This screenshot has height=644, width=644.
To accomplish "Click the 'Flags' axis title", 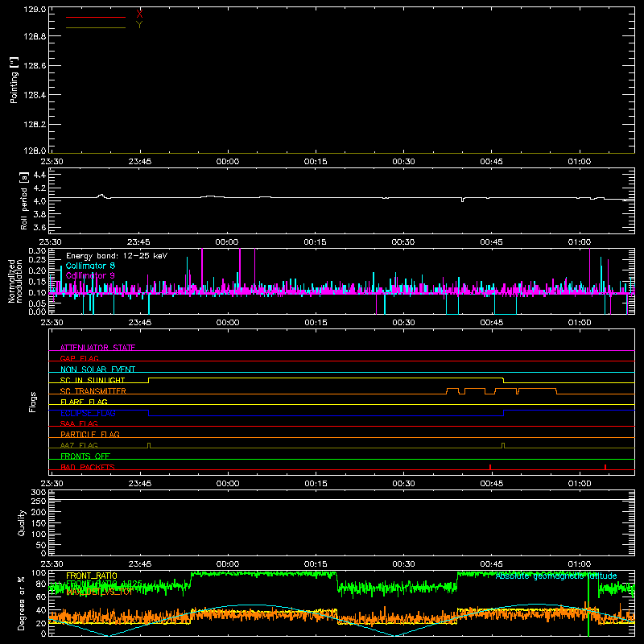I will click(32, 402).
